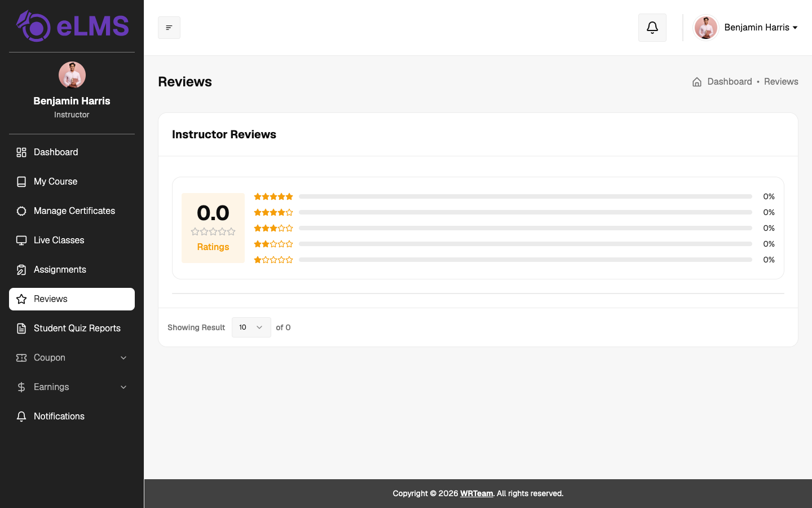Click the three-star rating row stars
The width and height of the screenshot is (812, 508).
tap(273, 228)
